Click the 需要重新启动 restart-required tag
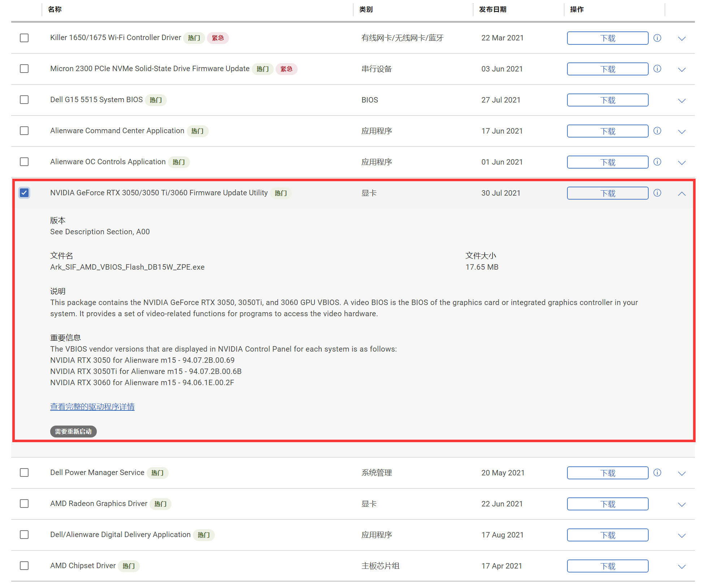 click(x=73, y=431)
